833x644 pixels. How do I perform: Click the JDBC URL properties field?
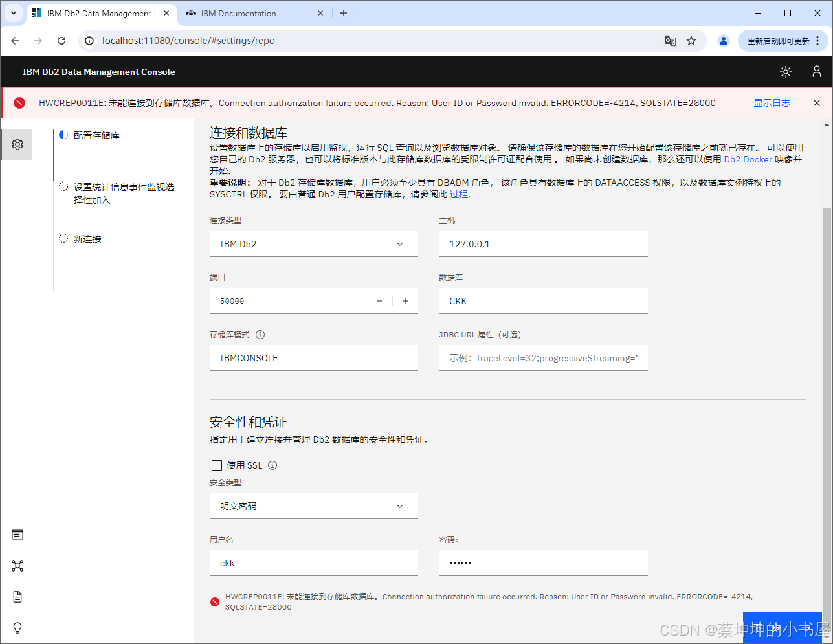click(543, 358)
